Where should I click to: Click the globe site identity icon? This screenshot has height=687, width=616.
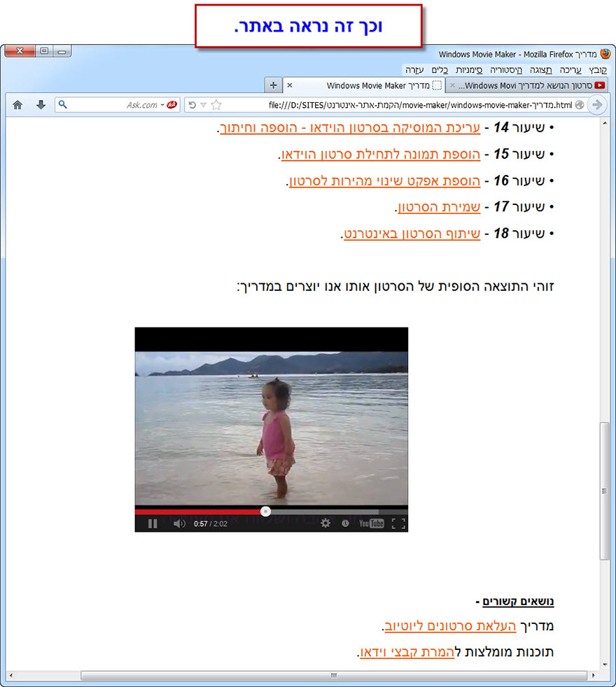pyautogui.click(x=580, y=105)
